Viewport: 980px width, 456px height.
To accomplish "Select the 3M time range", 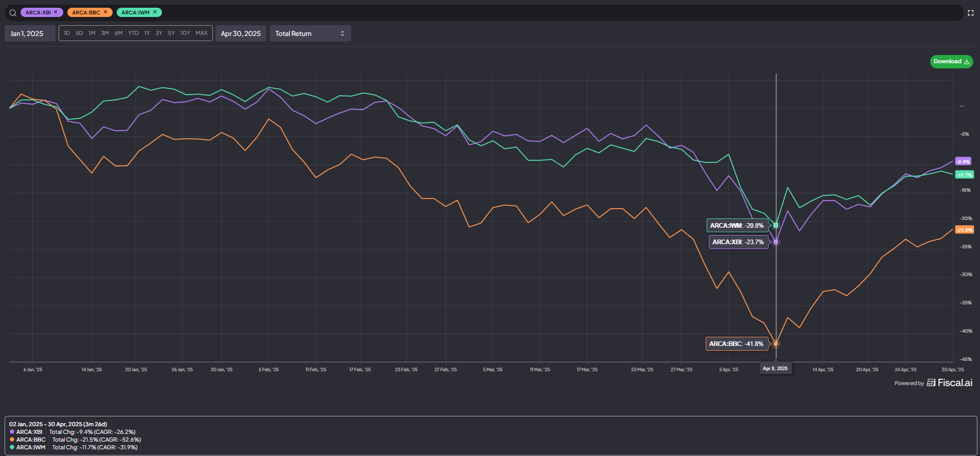I will (x=105, y=33).
